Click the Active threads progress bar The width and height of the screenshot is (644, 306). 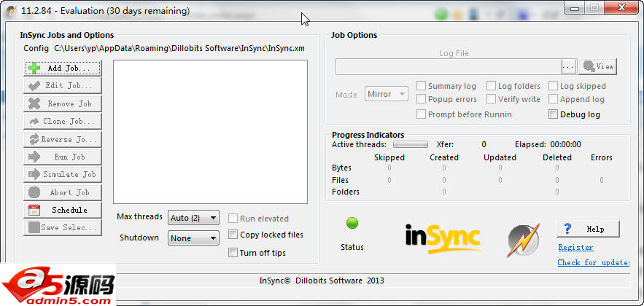pos(411,144)
